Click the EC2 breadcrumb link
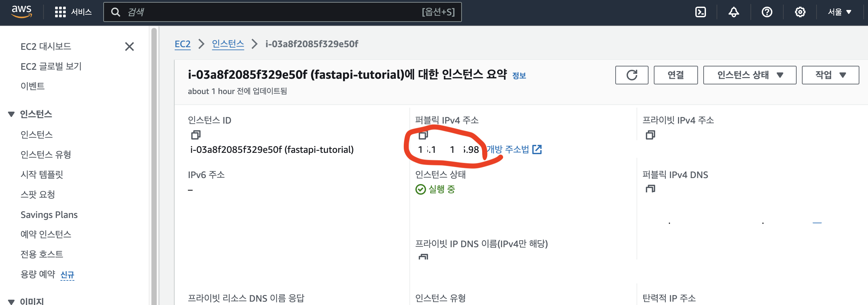This screenshot has width=868, height=305. (183, 44)
